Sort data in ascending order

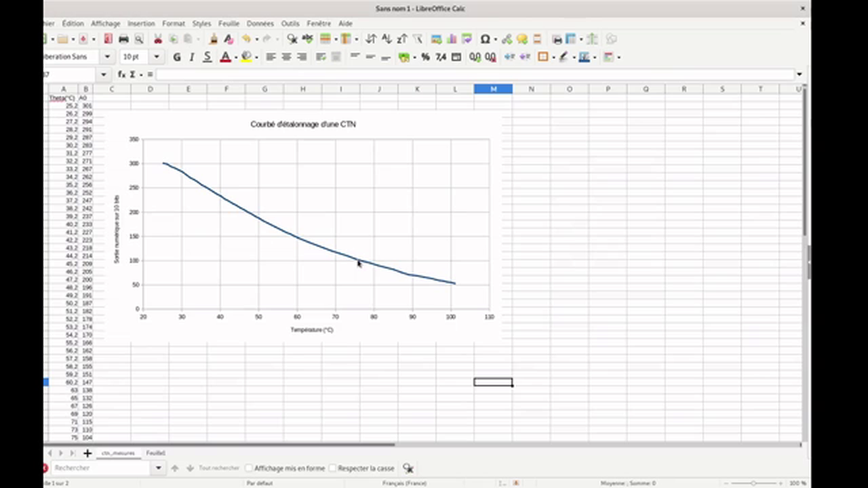(387, 39)
